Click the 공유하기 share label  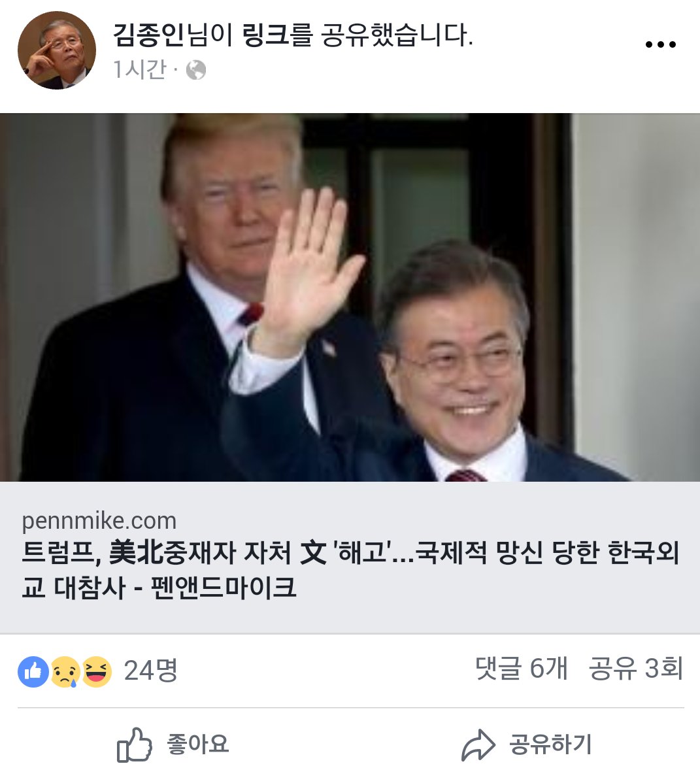[550, 744]
